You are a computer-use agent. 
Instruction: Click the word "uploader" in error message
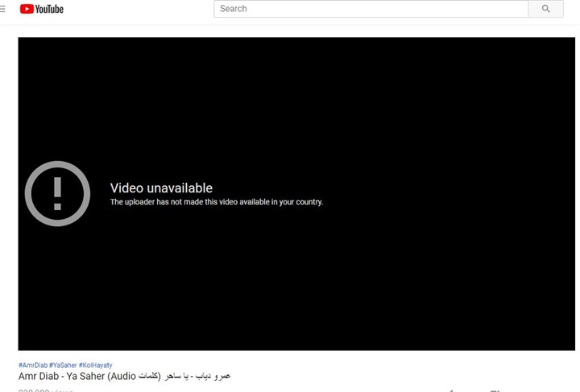[142, 202]
